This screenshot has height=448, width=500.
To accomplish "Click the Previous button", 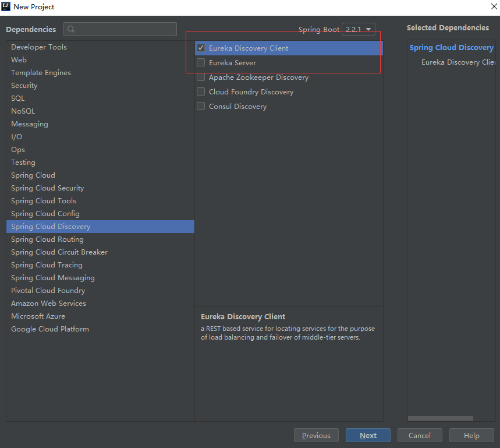I will pyautogui.click(x=316, y=435).
